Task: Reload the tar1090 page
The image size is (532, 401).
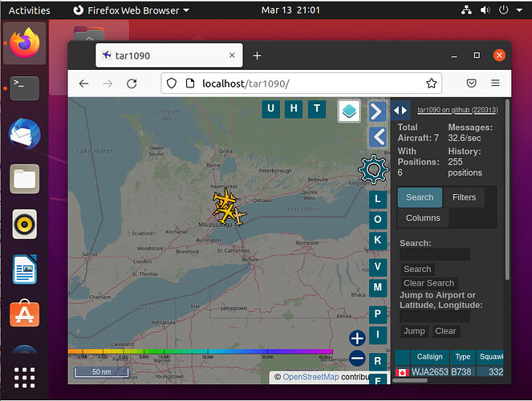Action: (x=132, y=83)
